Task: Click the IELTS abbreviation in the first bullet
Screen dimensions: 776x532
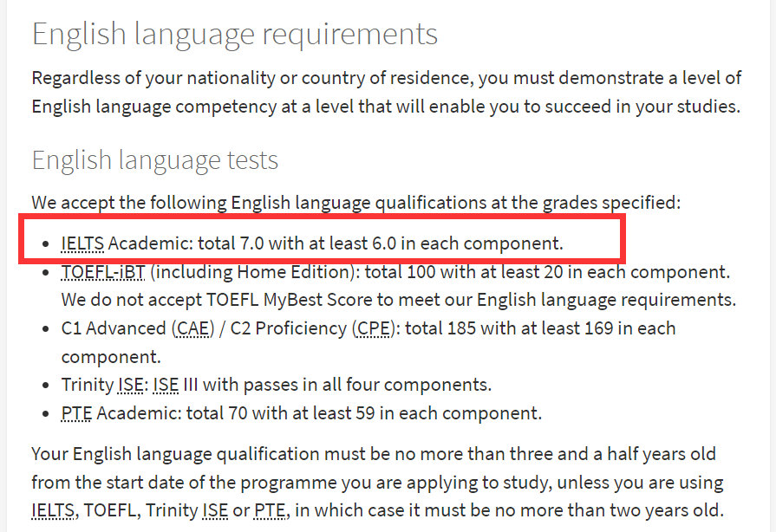Action: click(x=82, y=243)
